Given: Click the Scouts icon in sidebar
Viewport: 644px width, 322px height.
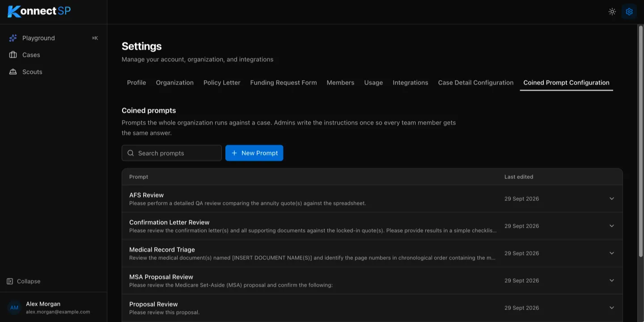Looking at the screenshot, I should click(x=13, y=72).
